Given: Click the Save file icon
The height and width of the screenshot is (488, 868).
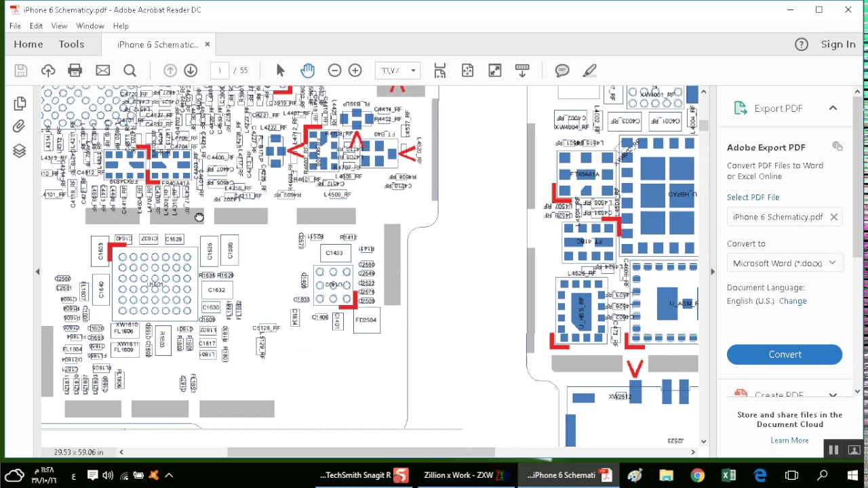Looking at the screenshot, I should [20, 70].
